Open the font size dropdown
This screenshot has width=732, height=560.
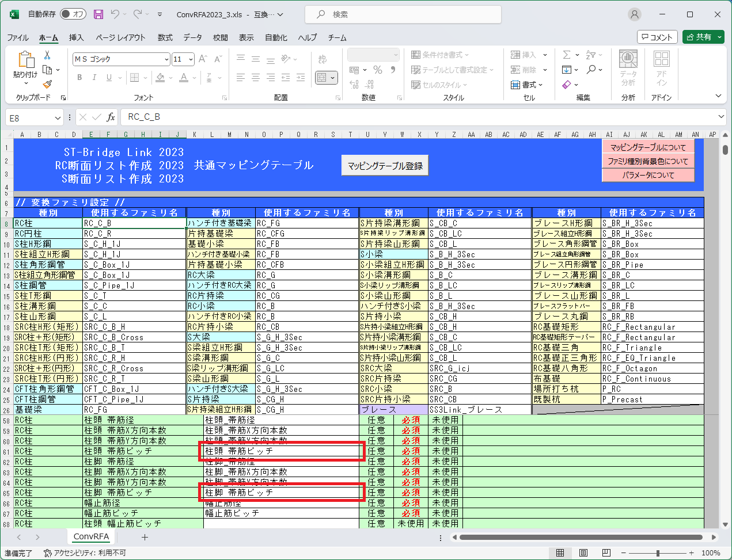click(x=192, y=59)
